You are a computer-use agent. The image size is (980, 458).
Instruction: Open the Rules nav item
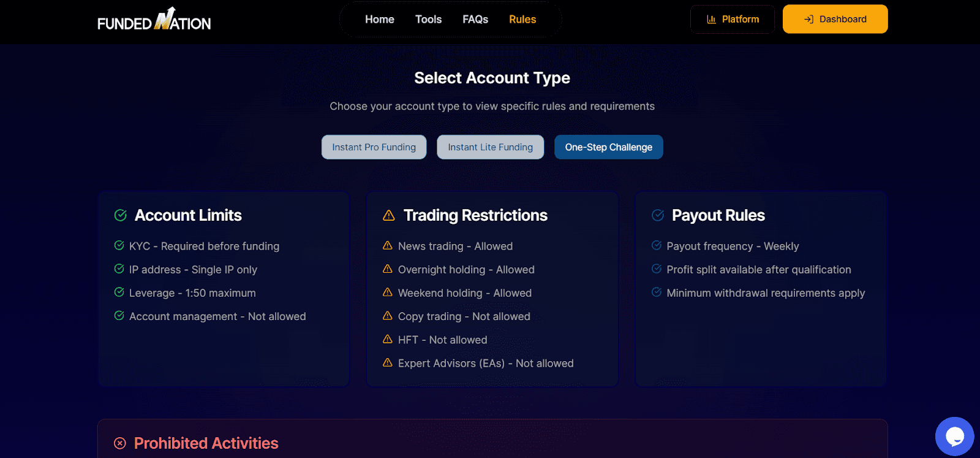(x=522, y=20)
